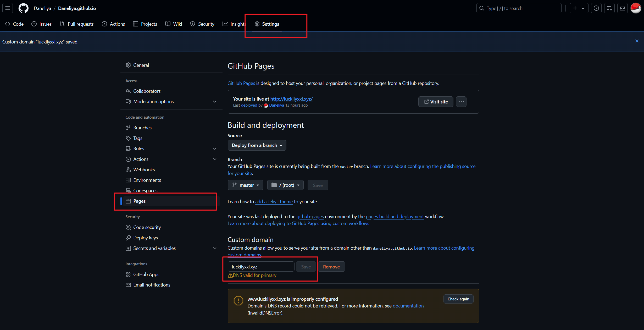Open Learn more about configuring publishing source
The image size is (644, 330).
pyautogui.click(x=423, y=166)
